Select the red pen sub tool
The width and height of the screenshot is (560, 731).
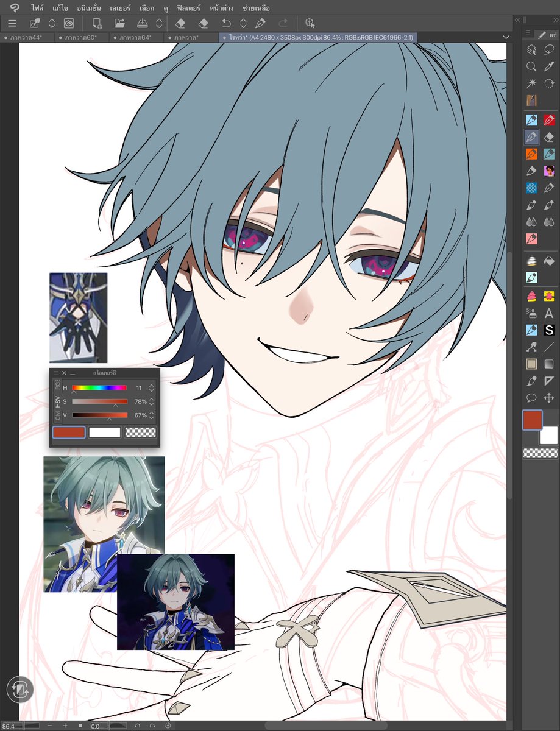[x=548, y=120]
